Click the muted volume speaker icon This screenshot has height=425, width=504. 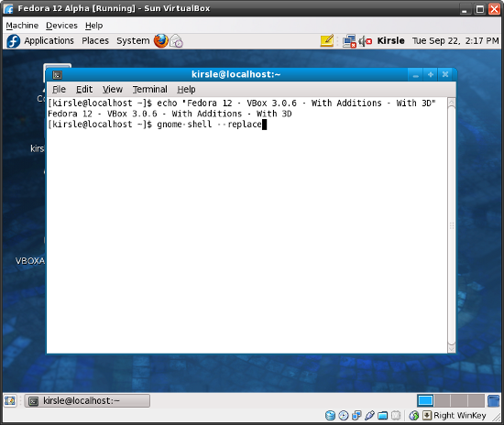pos(365,41)
